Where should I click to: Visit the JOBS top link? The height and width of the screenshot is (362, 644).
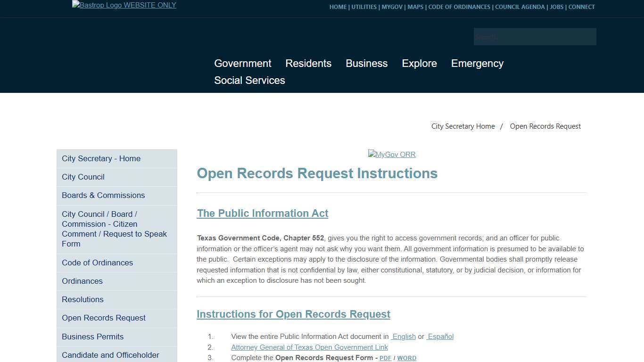tap(556, 7)
